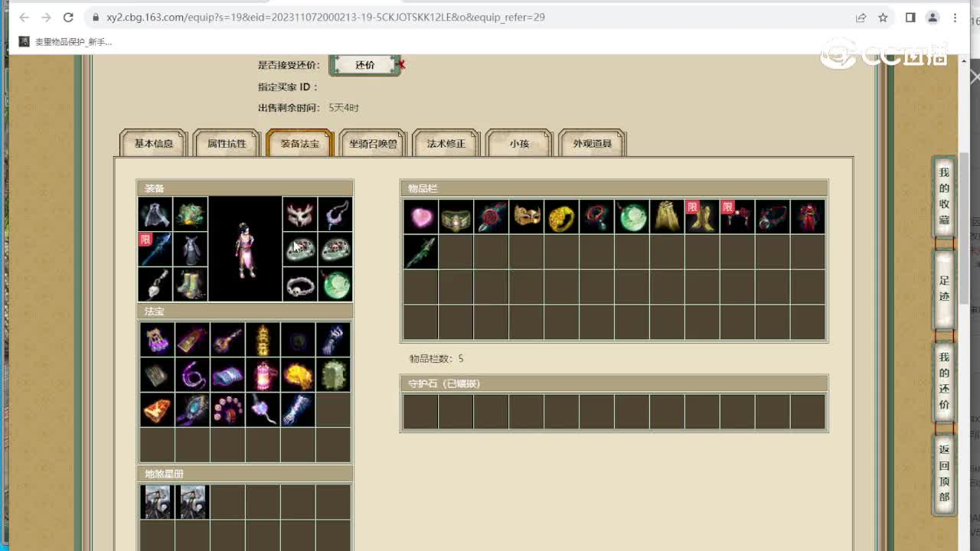
Task: Click the pink lantern 法宝 icon
Action: [263, 374]
